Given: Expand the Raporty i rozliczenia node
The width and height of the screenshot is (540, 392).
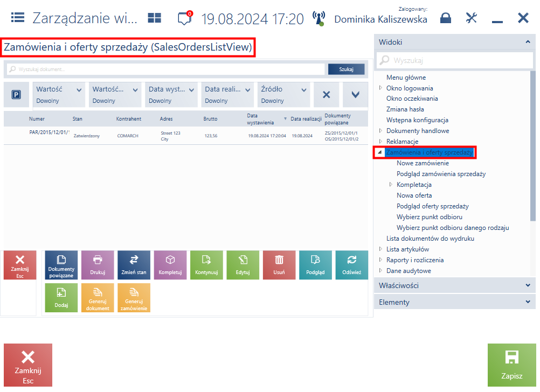Looking at the screenshot, I should pyautogui.click(x=380, y=260).
